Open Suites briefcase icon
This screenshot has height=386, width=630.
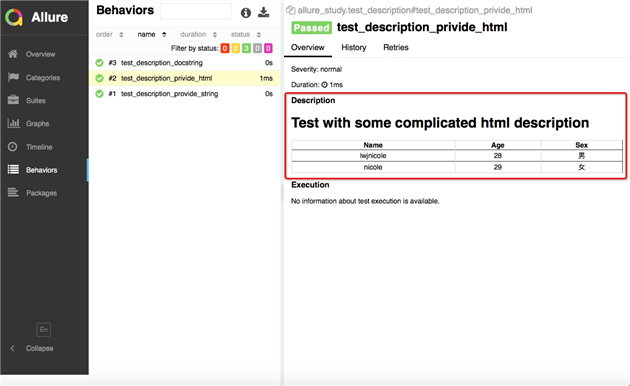tap(13, 100)
